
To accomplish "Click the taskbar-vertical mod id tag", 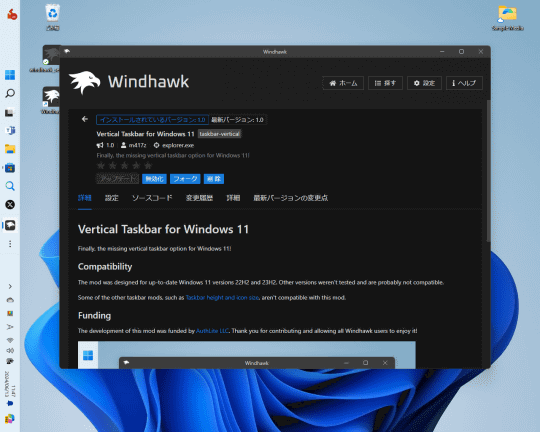I will pos(219,134).
